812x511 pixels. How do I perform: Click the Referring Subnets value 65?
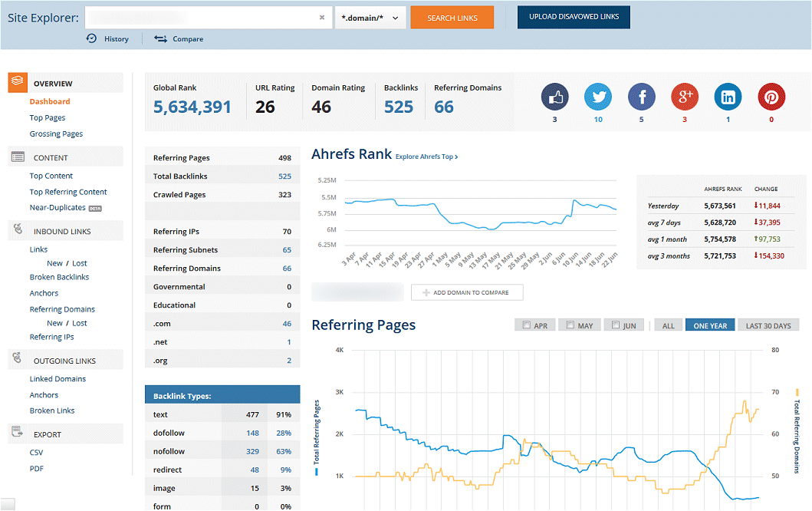point(287,250)
